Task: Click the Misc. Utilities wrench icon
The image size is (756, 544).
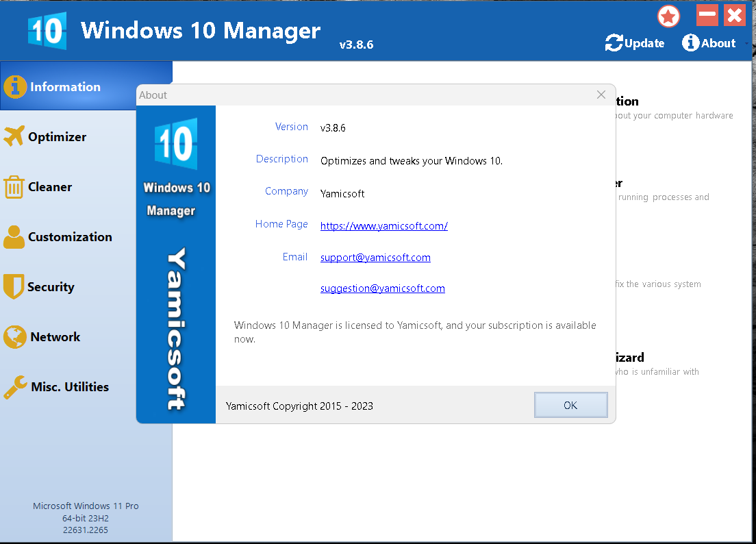Action: point(15,387)
